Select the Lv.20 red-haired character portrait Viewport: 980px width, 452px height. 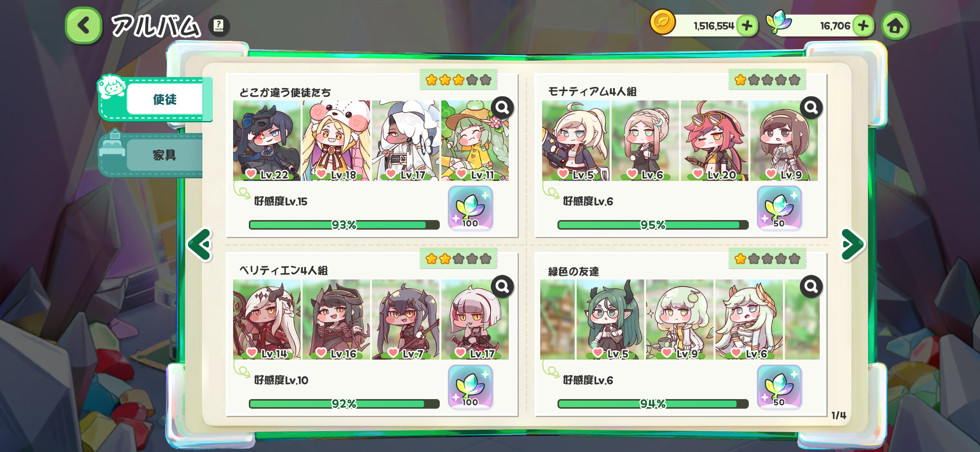[x=714, y=140]
